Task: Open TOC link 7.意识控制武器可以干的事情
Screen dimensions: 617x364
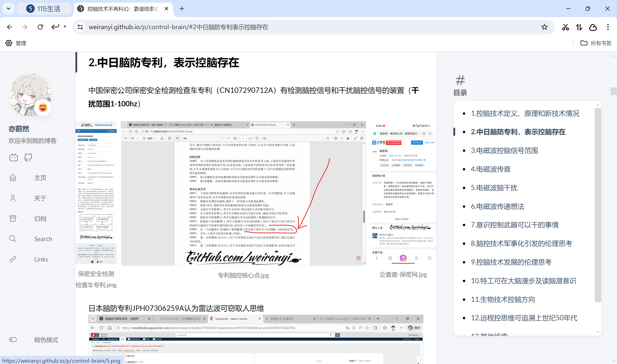Action: pos(515,225)
